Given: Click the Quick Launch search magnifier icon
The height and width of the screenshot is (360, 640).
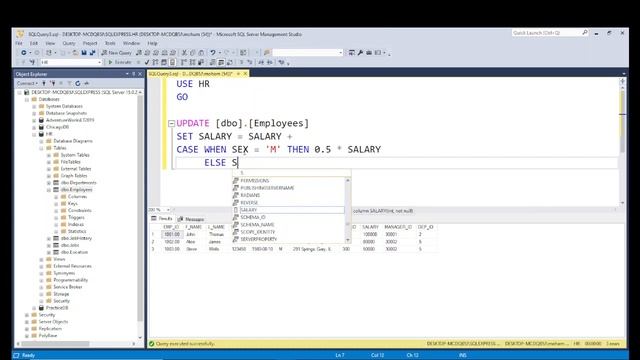Looking at the screenshot, I should tap(584, 33).
